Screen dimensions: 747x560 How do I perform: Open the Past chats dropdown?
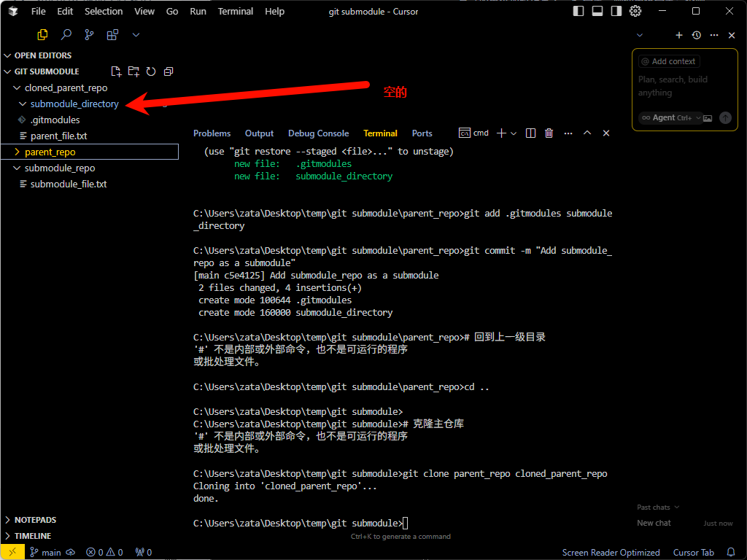point(656,507)
